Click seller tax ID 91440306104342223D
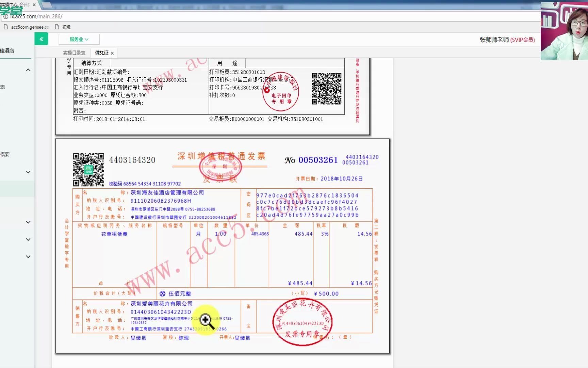This screenshot has width=588, height=368. pos(161,312)
